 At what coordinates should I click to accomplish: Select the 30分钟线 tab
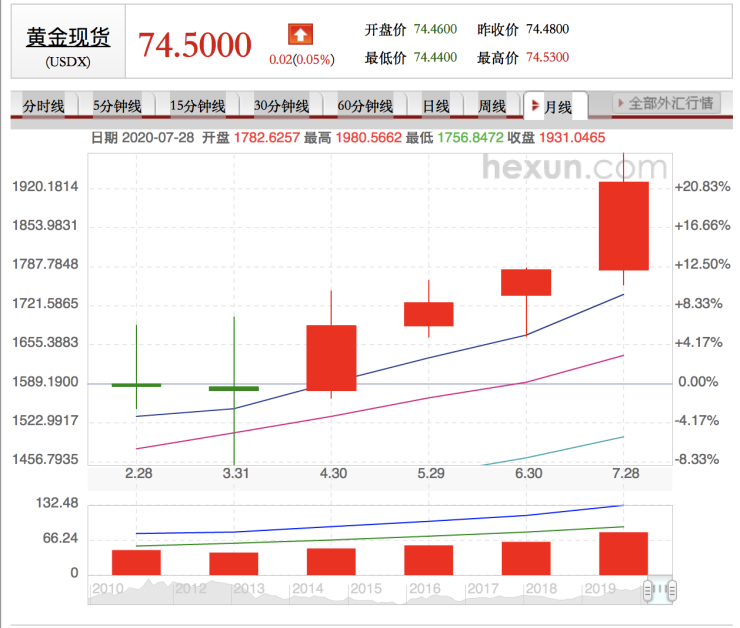(x=281, y=105)
